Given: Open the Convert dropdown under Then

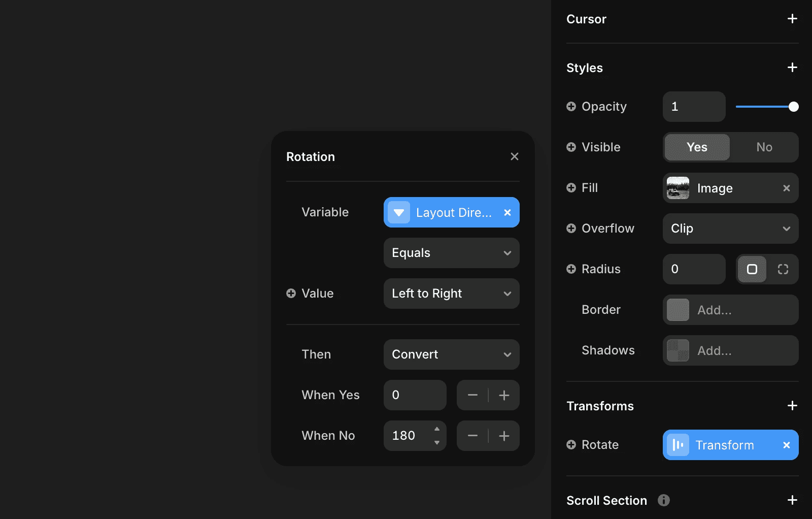Looking at the screenshot, I should (451, 354).
